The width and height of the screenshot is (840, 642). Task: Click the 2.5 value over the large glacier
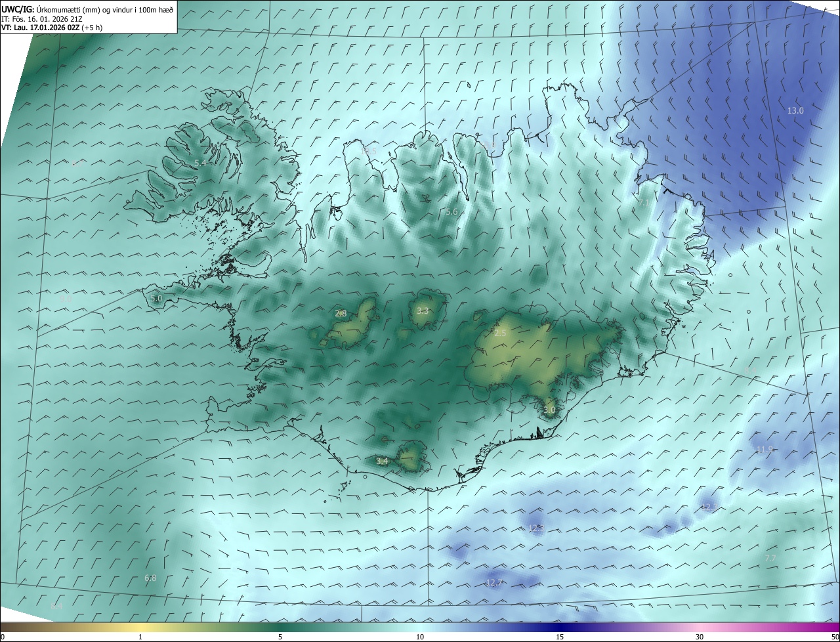[500, 333]
